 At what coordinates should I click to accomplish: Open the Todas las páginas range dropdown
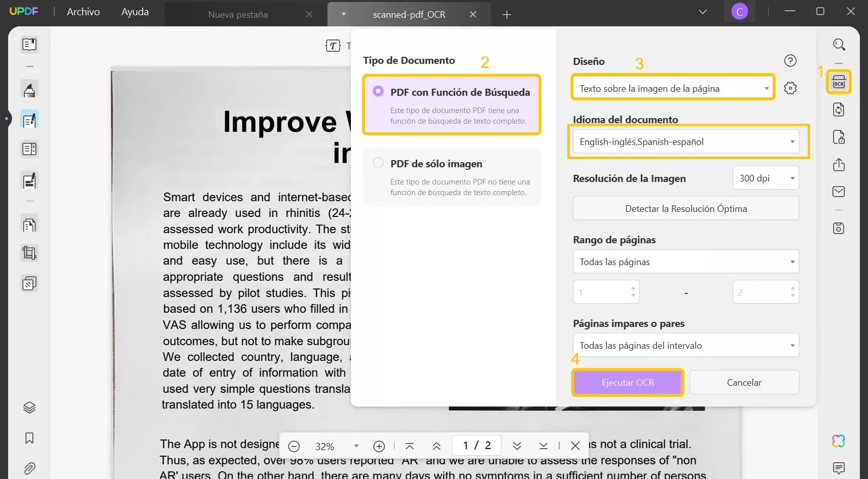tap(686, 262)
